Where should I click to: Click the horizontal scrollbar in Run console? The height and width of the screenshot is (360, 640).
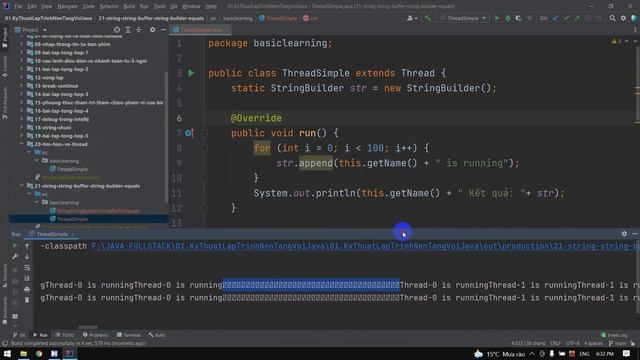click(88, 327)
